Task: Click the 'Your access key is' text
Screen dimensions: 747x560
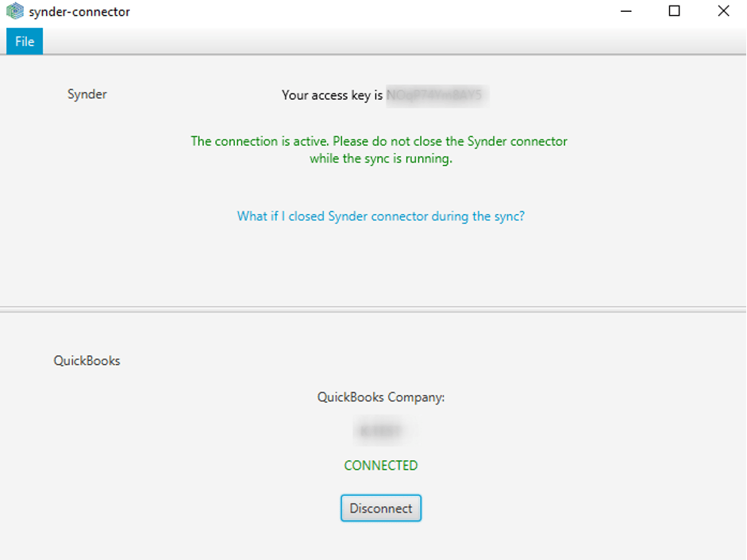Action: 332,95
